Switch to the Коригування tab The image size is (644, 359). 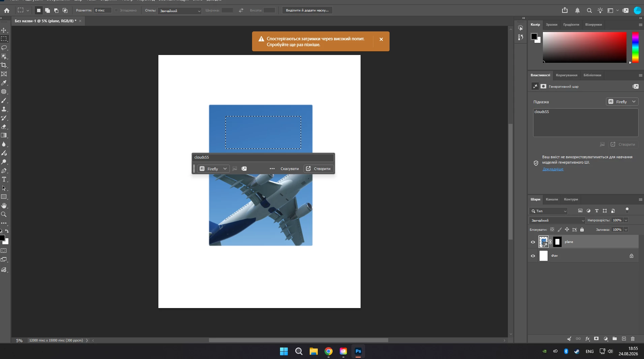566,75
